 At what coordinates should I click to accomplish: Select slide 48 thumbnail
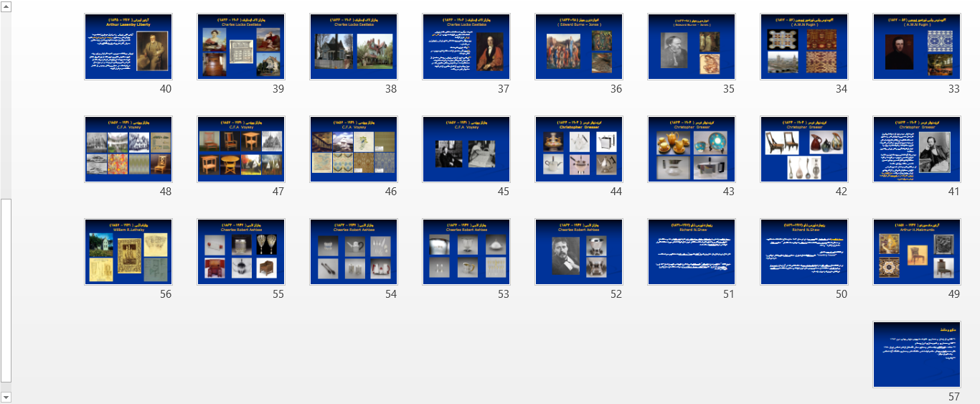[128, 149]
